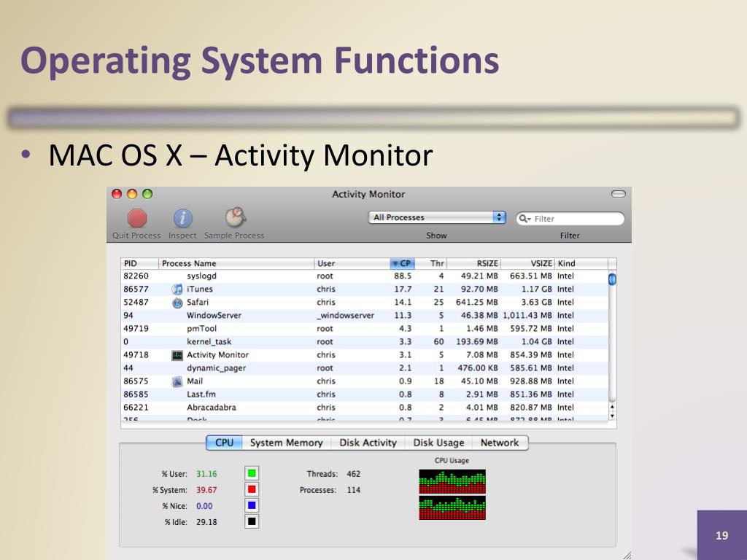
Task: Select the kernel_task process row
Action: point(365,342)
